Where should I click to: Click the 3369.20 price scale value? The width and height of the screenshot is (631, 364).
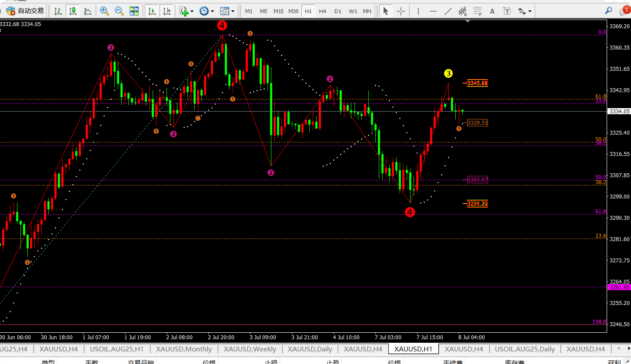(x=620, y=26)
